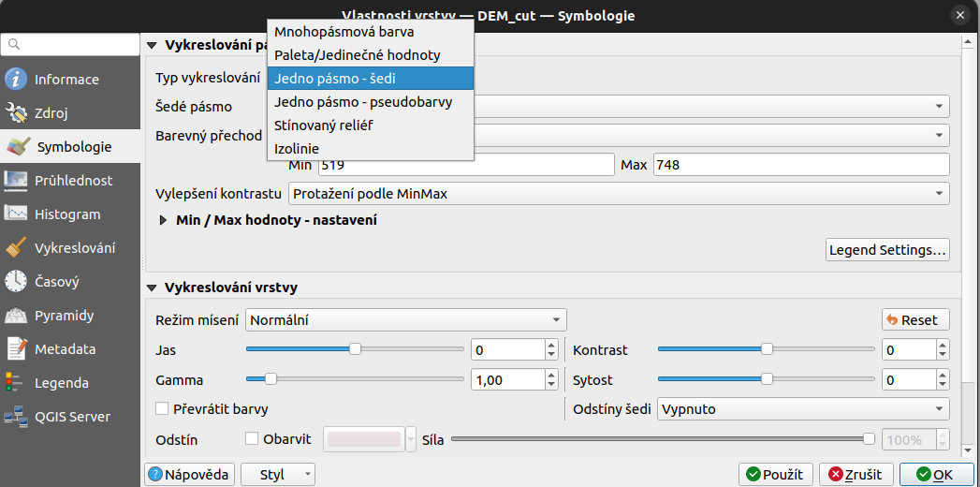The image size is (980, 487).
Task: Click the Jas numeric value field
Action: 507,349
